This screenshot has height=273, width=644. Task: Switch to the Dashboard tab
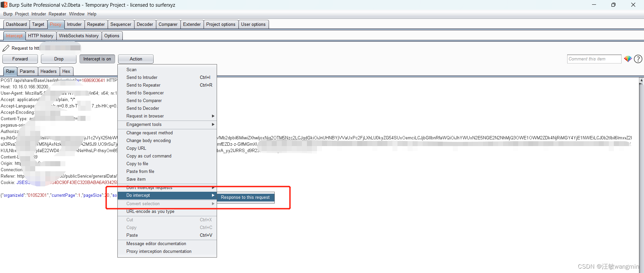point(16,24)
